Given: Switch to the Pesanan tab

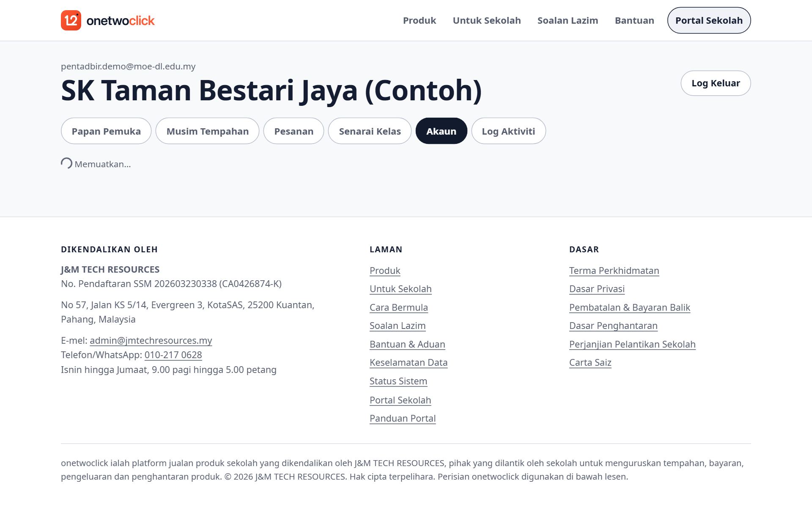Looking at the screenshot, I should coord(294,131).
